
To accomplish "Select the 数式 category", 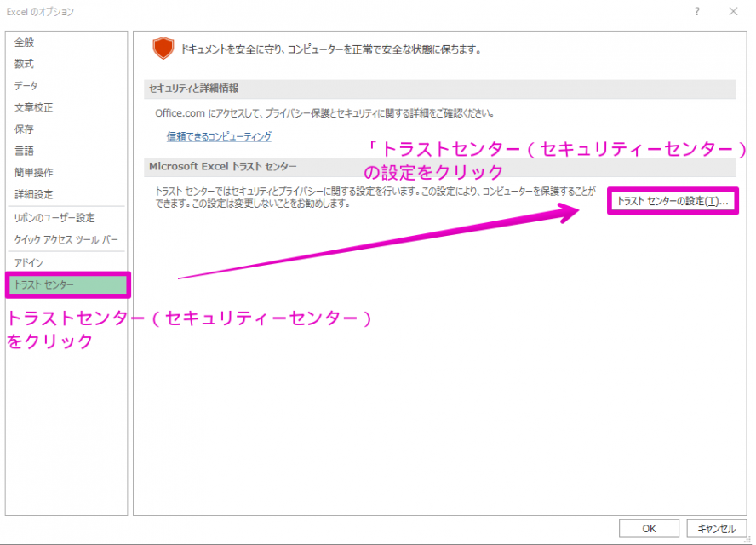I will point(24,64).
